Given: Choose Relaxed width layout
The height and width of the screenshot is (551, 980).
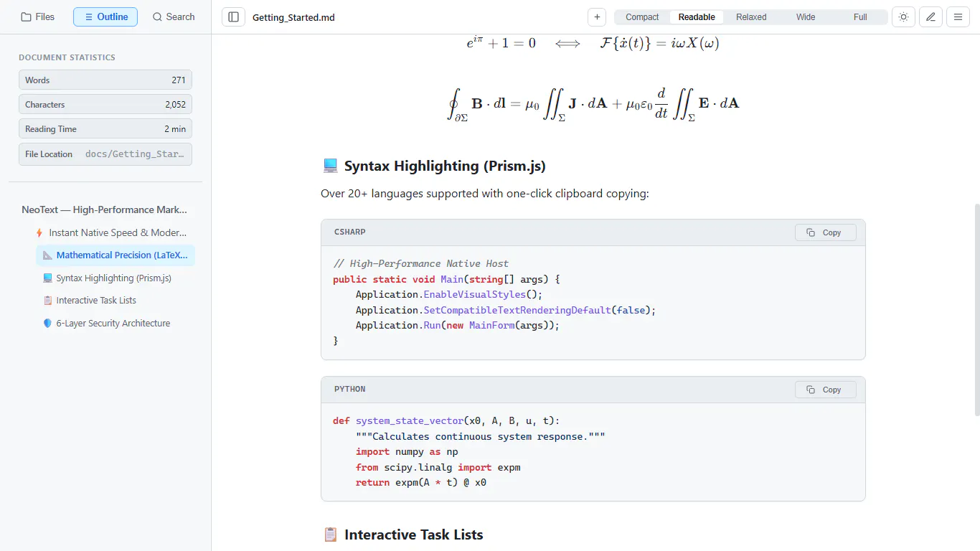Looking at the screenshot, I should click(x=751, y=17).
